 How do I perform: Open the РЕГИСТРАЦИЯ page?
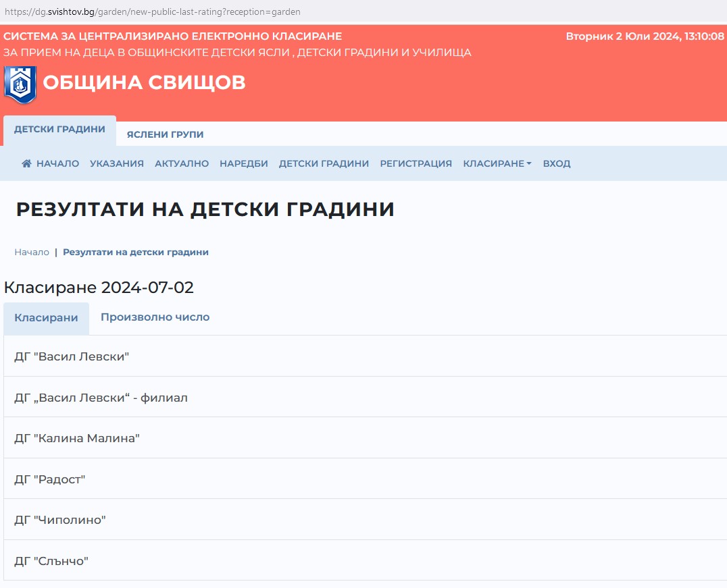(416, 163)
